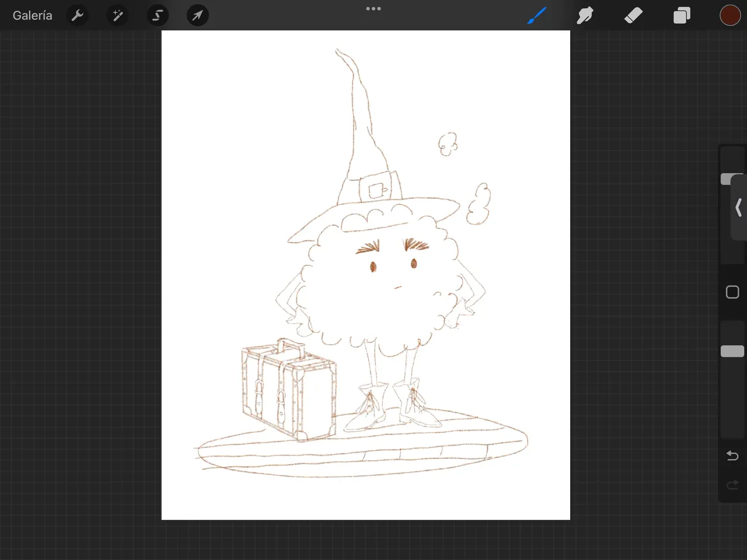Undo the last stroke
The image size is (747, 560).
pos(732,456)
